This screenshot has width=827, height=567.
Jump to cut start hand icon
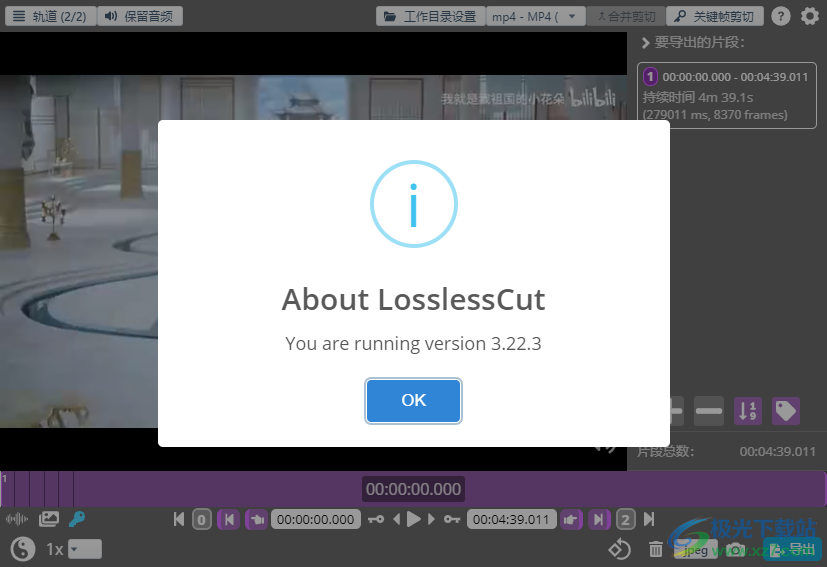[x=257, y=520]
